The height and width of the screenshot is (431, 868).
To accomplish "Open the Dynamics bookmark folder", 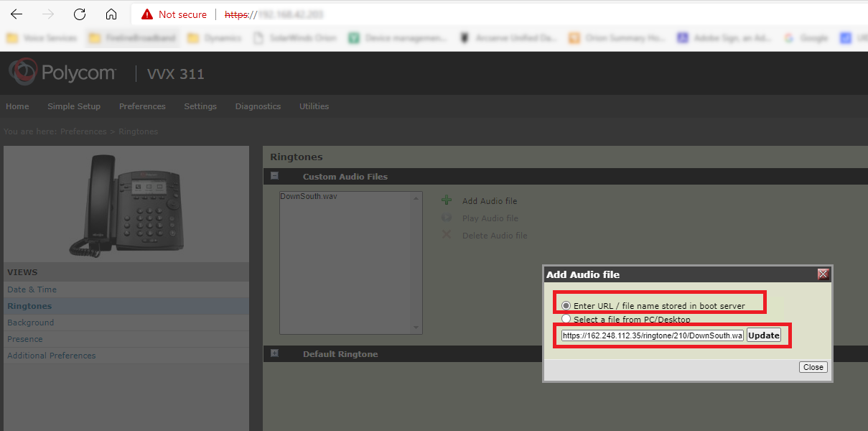I will pos(214,38).
